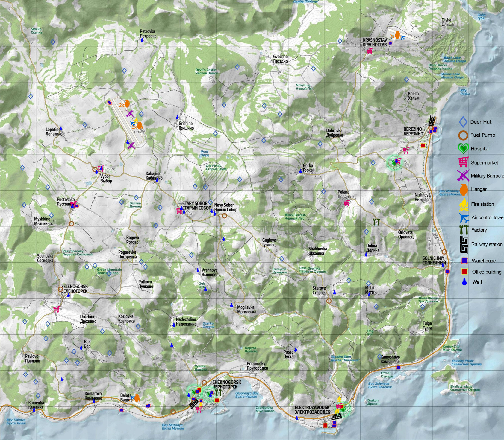504x440 pixels.
Task: Click the fuel pump south of Staroye
Action: click(329, 301)
